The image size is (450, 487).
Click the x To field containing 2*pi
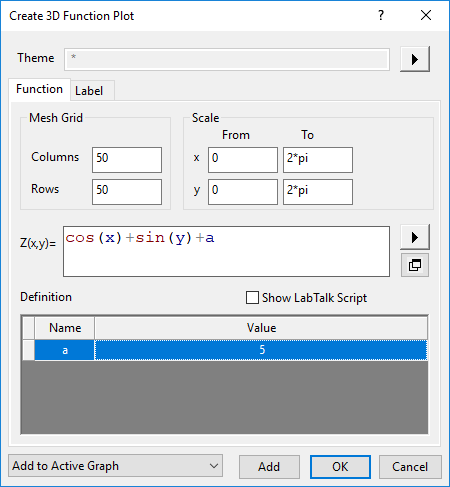point(318,160)
